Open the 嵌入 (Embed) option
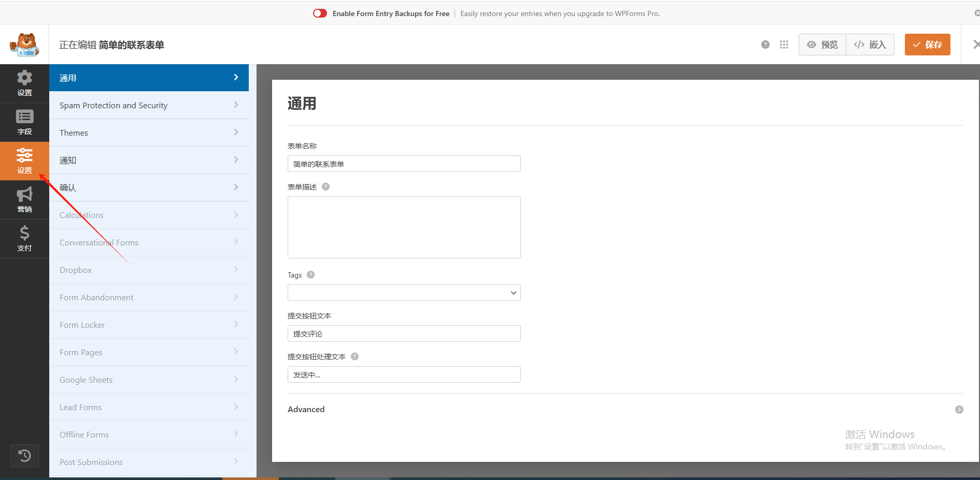980x480 pixels. pyautogui.click(x=870, y=45)
